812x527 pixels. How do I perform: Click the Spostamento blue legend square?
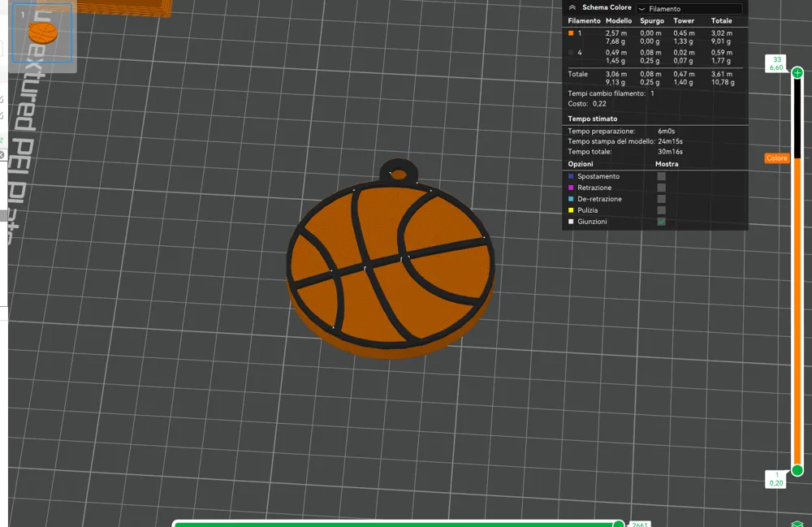click(571, 176)
